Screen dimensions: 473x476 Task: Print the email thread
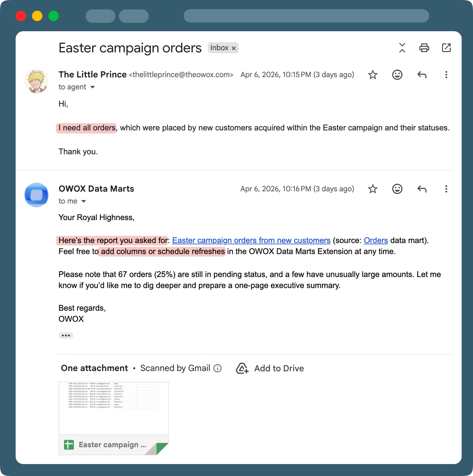(x=424, y=48)
